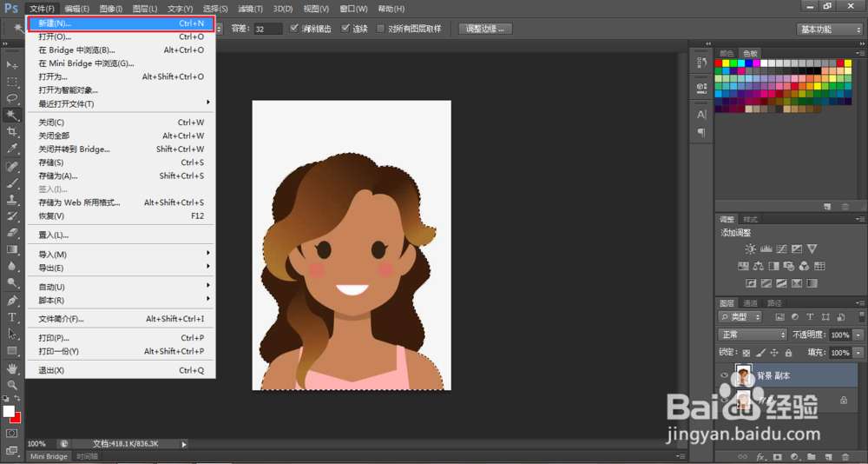
Task: Open the 类型 layer filter dropdown
Action: tap(740, 317)
